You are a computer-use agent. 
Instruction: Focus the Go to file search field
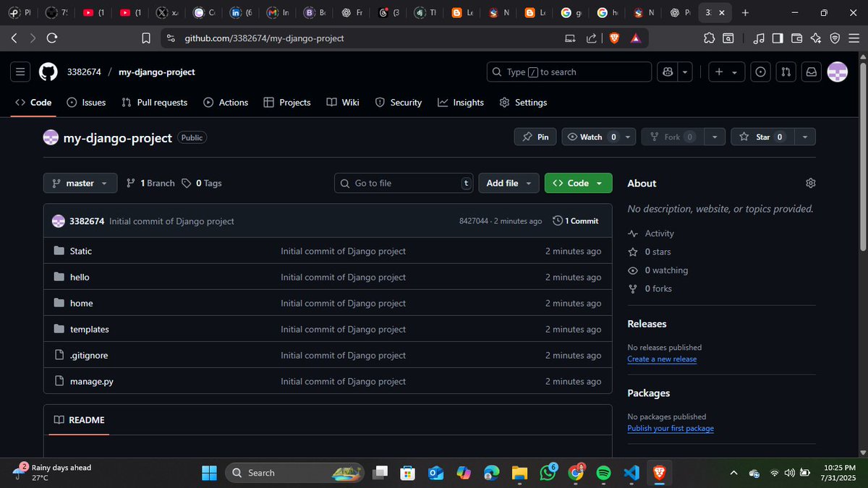tap(404, 183)
